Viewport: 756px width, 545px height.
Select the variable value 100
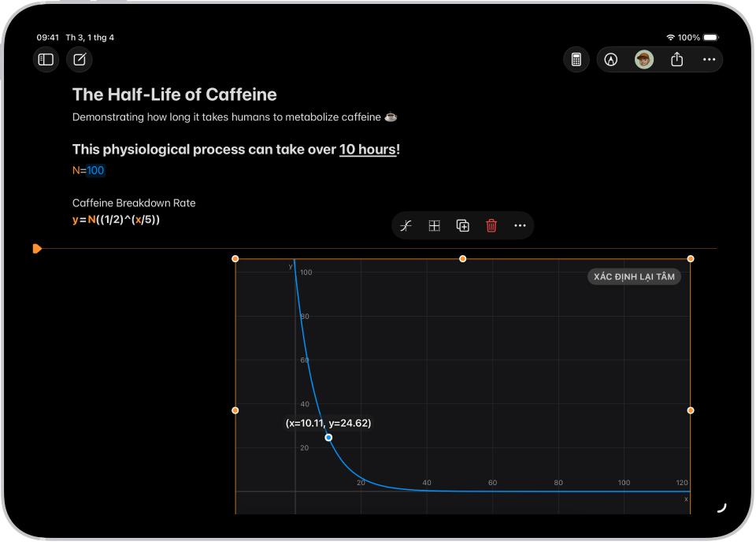[x=95, y=170]
